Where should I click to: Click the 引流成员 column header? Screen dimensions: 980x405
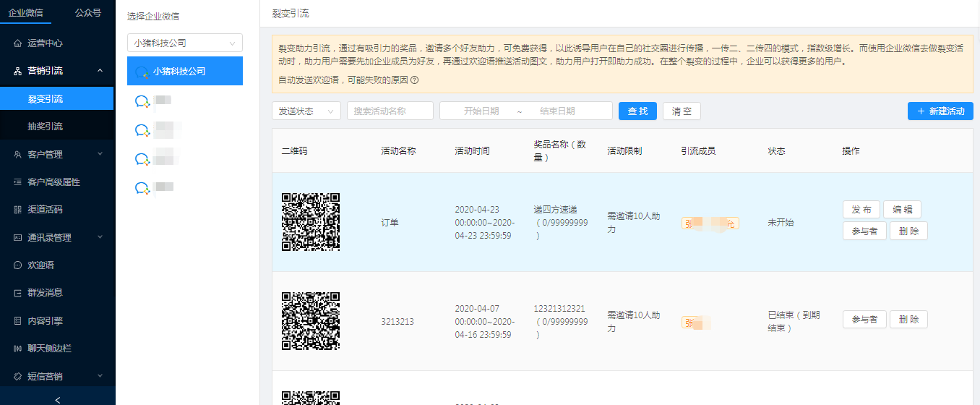click(698, 151)
